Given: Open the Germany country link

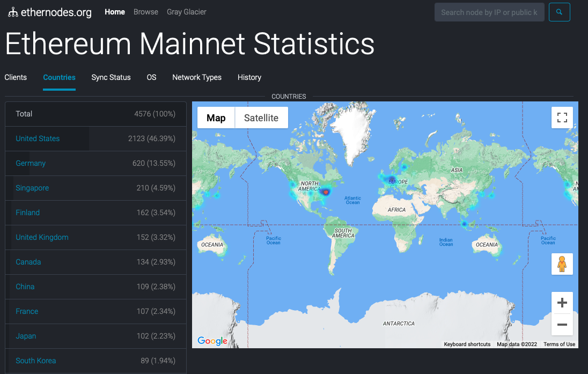Looking at the screenshot, I should pyautogui.click(x=31, y=163).
